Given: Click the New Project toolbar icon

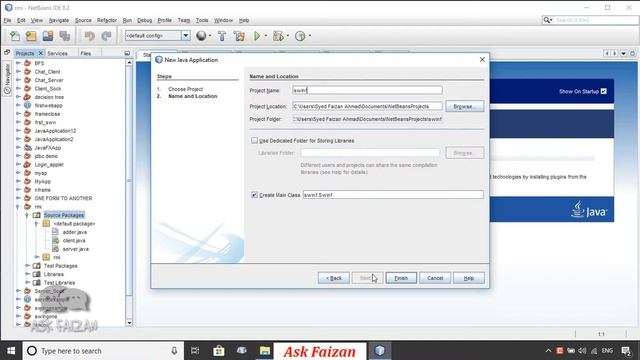Looking at the screenshot, I should click(x=31, y=36).
